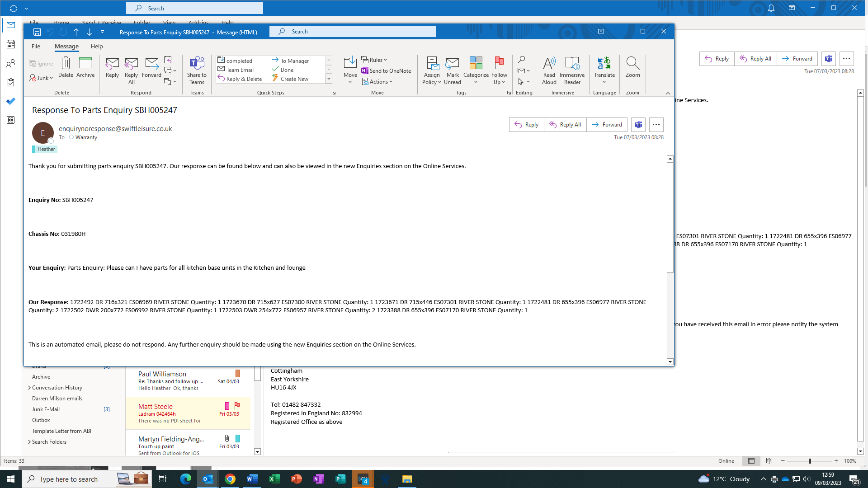Expand the Conversation History folder
868x488 pixels.
(29, 388)
